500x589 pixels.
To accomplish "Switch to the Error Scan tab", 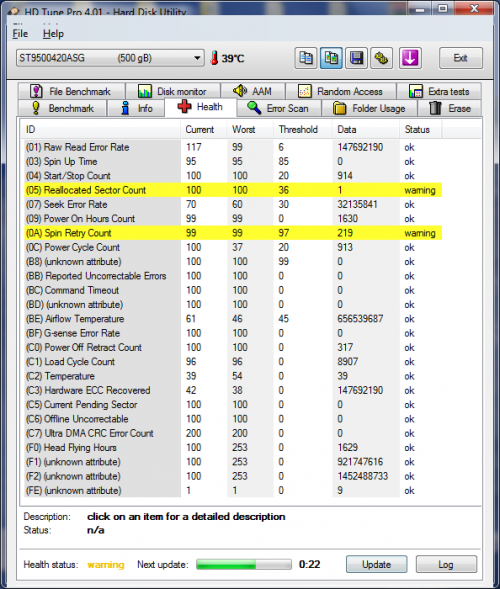I will pyautogui.click(x=279, y=108).
